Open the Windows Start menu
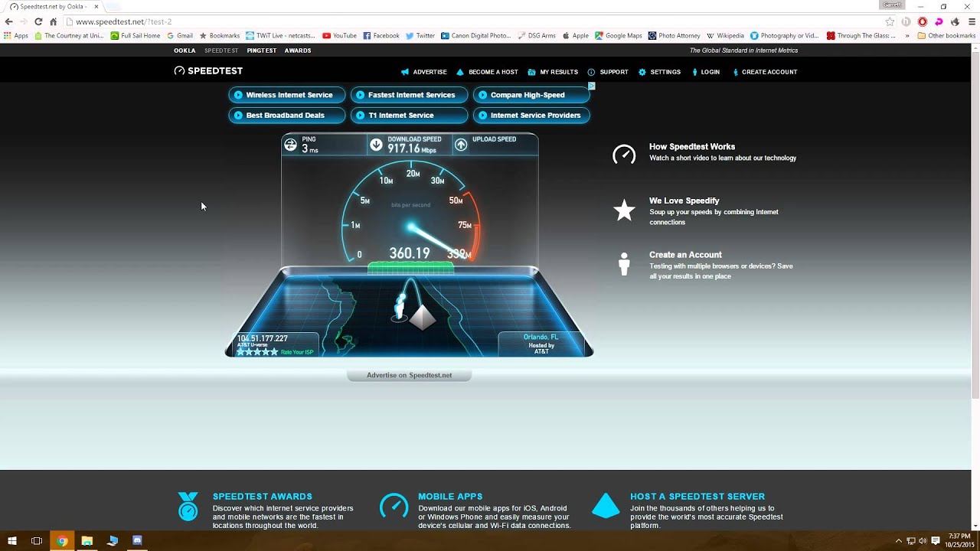This screenshot has width=980, height=551. (x=12, y=541)
